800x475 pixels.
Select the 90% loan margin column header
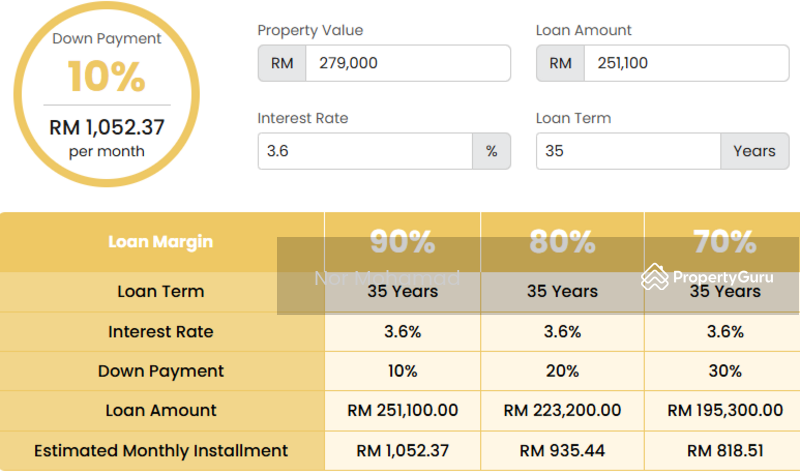tap(402, 242)
